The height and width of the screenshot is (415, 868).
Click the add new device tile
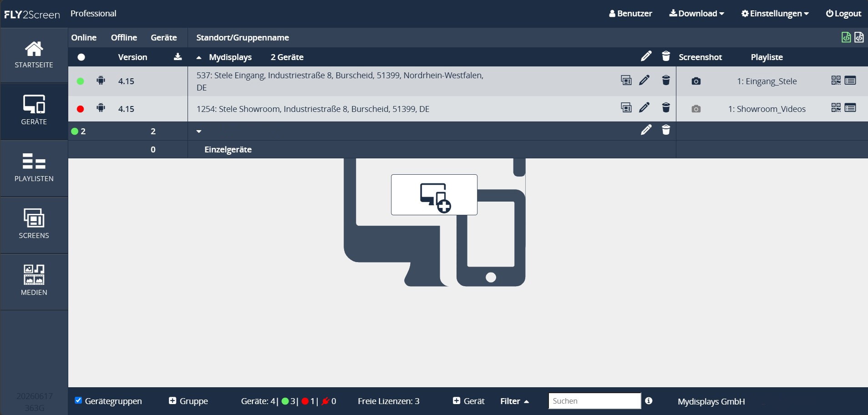click(x=434, y=195)
